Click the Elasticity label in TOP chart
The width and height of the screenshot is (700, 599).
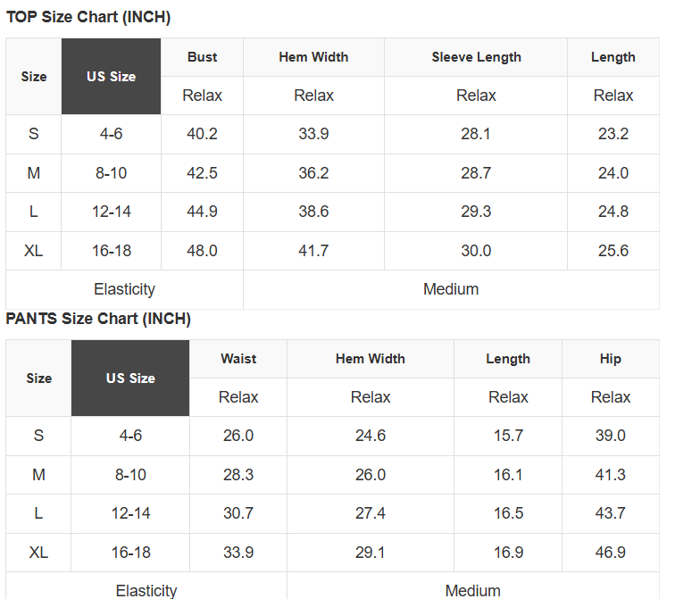pos(124,289)
